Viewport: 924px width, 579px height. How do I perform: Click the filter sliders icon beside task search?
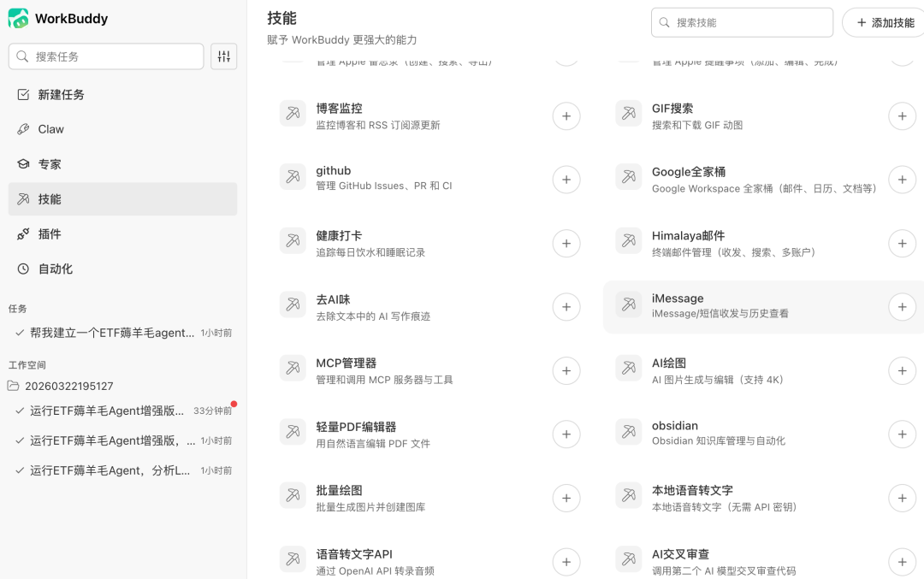pos(223,56)
